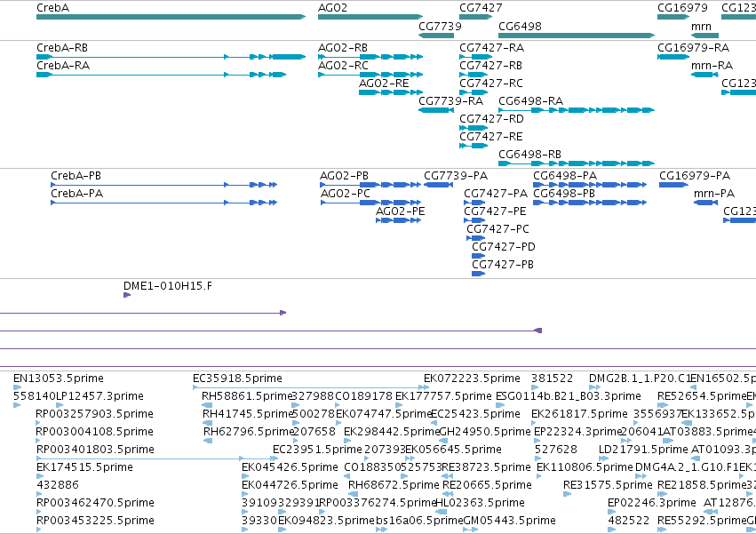This screenshot has height=534, width=756.
Task: Select the RH58861.5prime EST label
Action: (x=247, y=396)
